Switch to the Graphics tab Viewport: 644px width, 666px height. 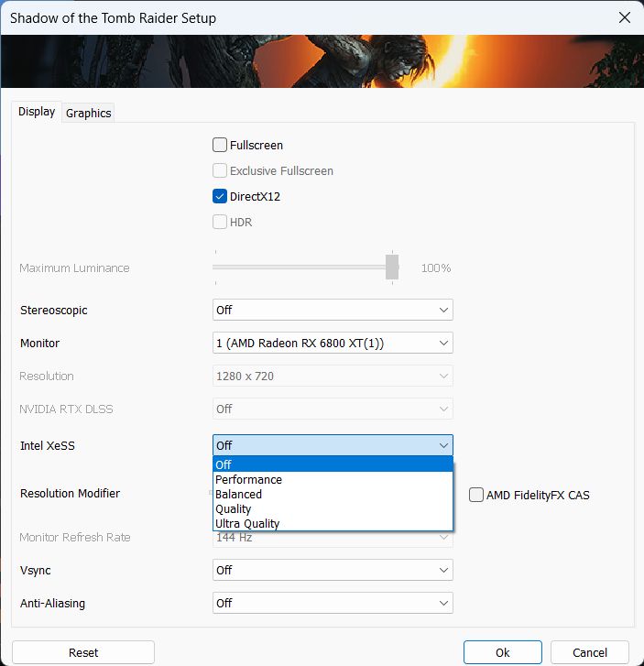89,113
